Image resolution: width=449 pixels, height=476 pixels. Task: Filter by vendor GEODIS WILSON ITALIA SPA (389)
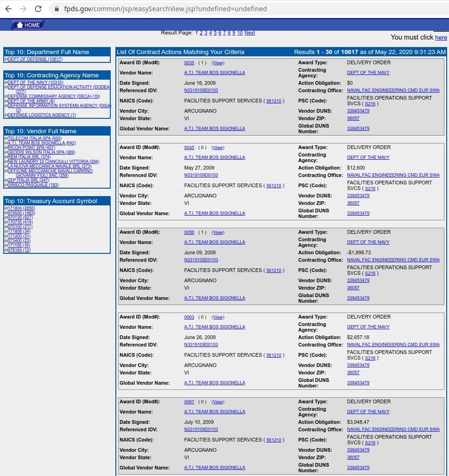pyautogui.click(x=41, y=152)
